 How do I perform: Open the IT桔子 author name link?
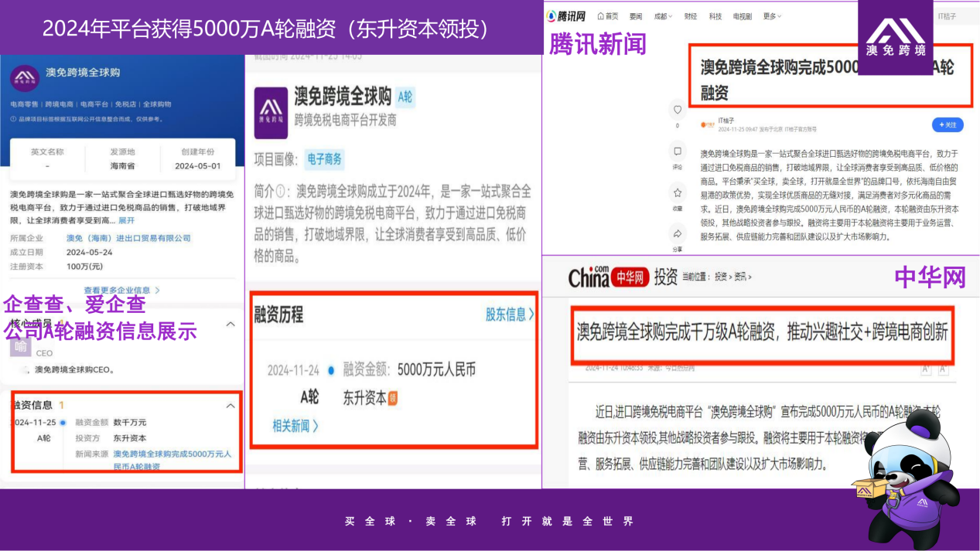point(726,121)
